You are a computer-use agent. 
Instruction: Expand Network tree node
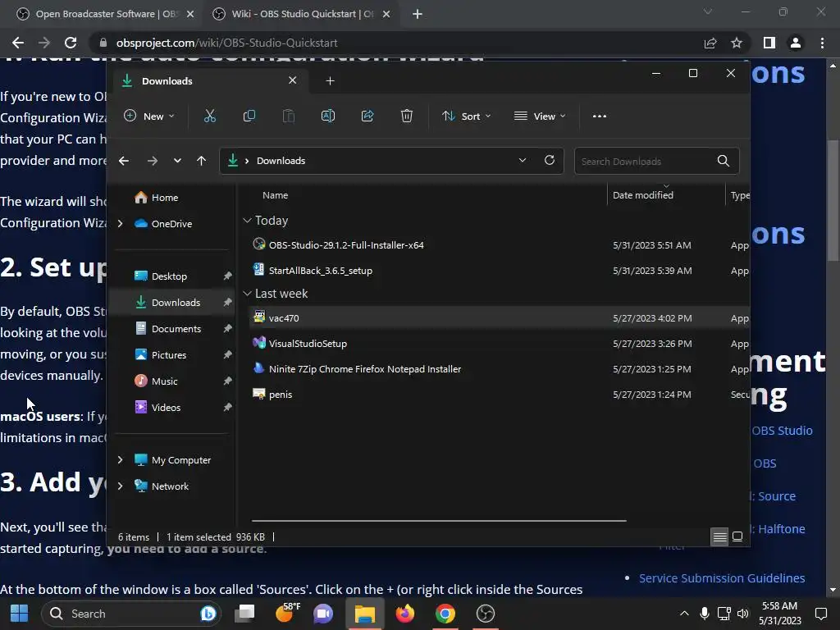tap(120, 486)
